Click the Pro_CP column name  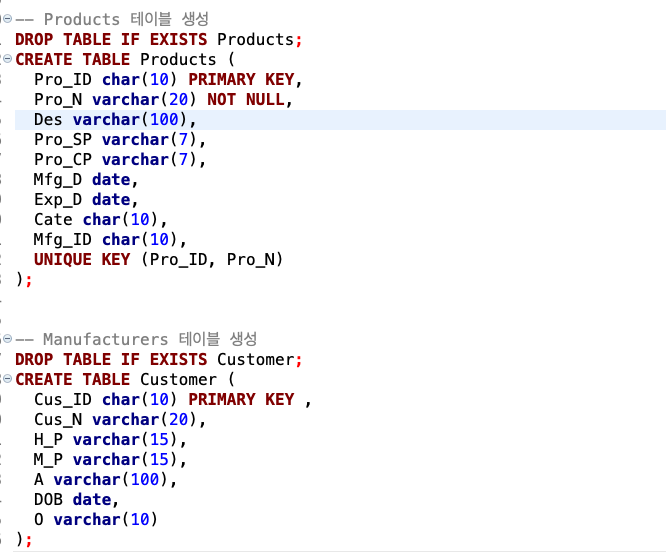63,159
